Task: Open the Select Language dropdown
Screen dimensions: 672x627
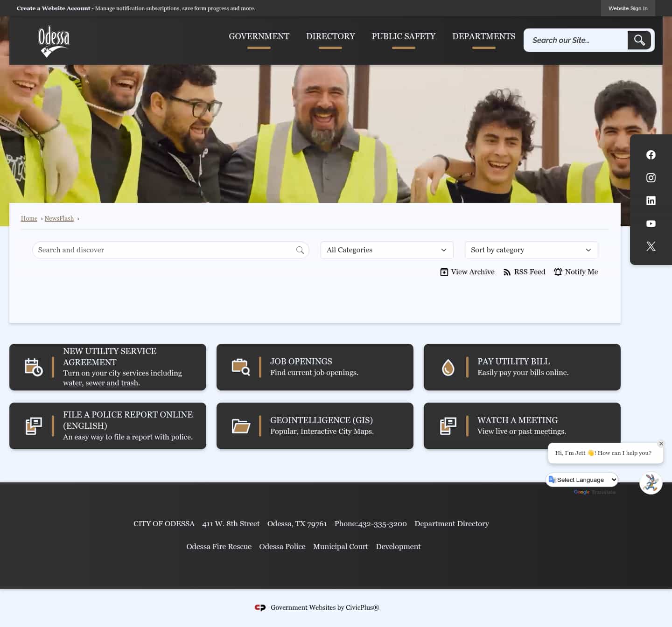Action: 582,480
